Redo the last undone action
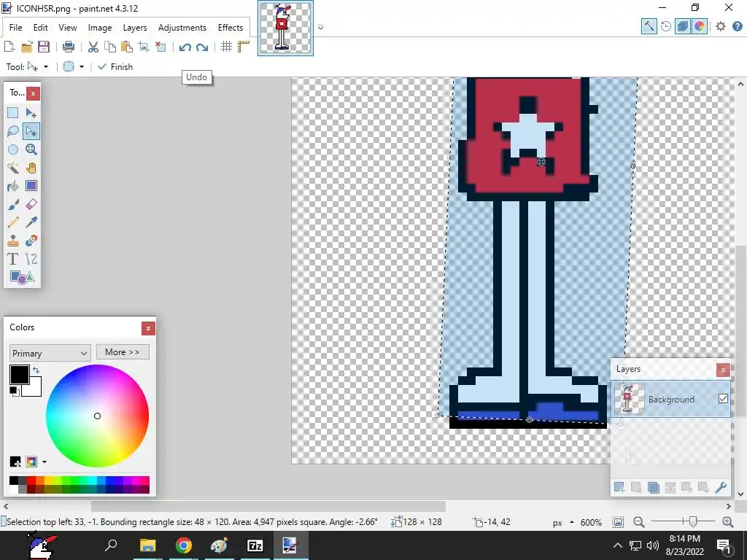This screenshot has width=747, height=560. [202, 47]
